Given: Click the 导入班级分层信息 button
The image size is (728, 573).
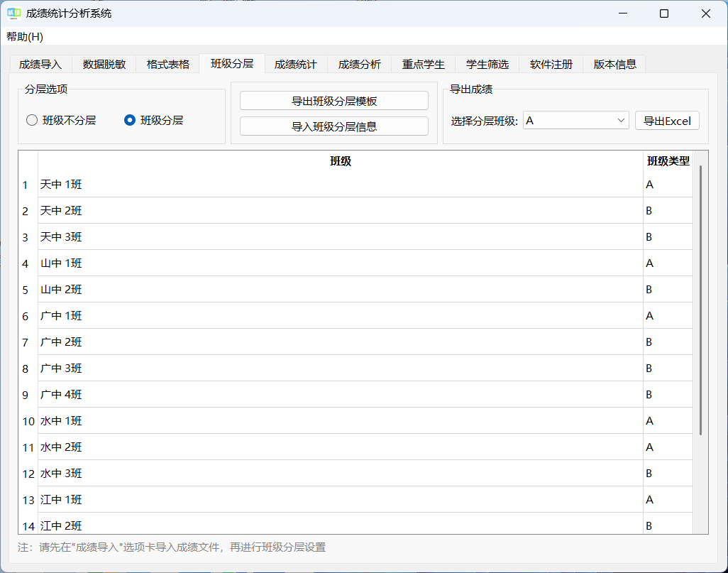Looking at the screenshot, I should click(333, 126).
